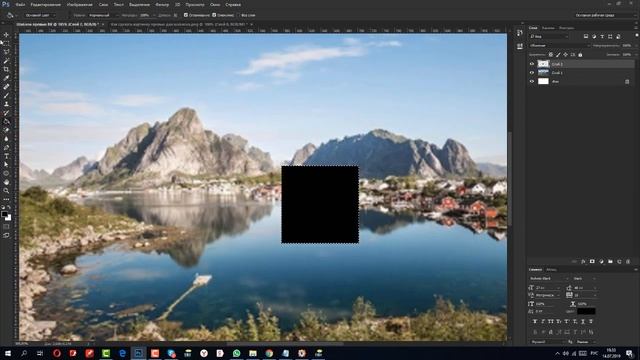Open the layer opacity dropdown arrow
The height and width of the screenshot is (360, 640).
pos(636,45)
